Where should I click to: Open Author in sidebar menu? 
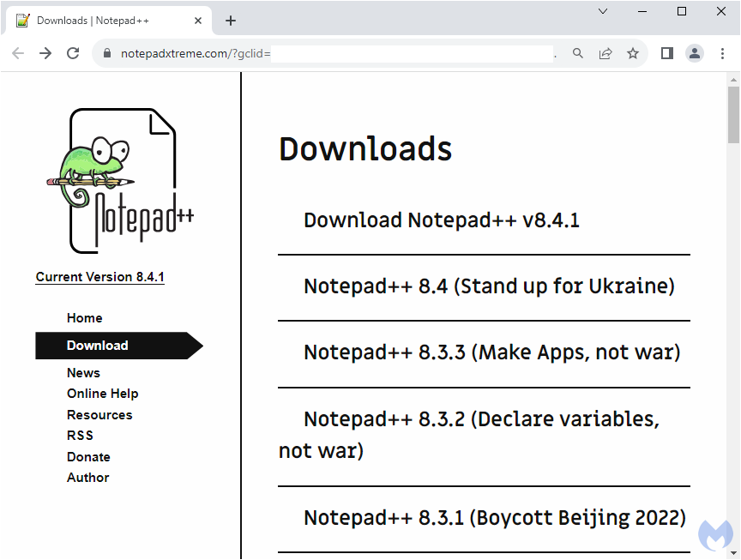point(87,478)
